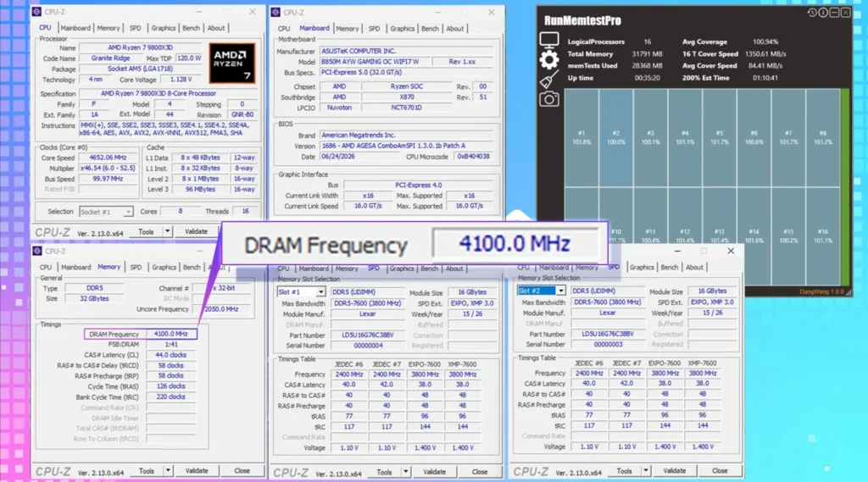Image resolution: width=868 pixels, height=482 pixels.
Task: Select memtest tile #16 at 101.1%
Action: [822, 235]
